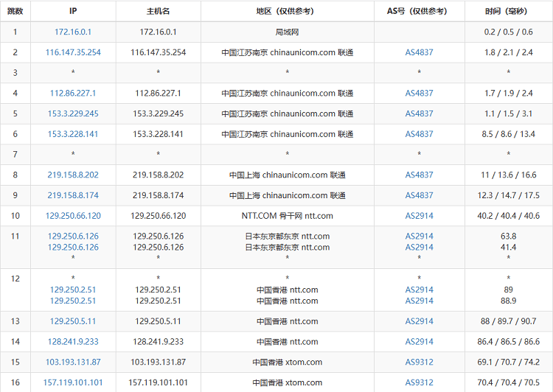The width and height of the screenshot is (553, 392).
Task: Click time value 40.2 / 40.4 / 40.6
Action: tap(508, 216)
